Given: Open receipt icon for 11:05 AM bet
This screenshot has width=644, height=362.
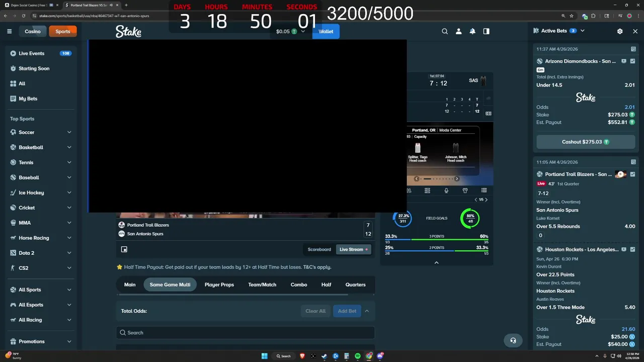Looking at the screenshot, I should (x=633, y=162).
